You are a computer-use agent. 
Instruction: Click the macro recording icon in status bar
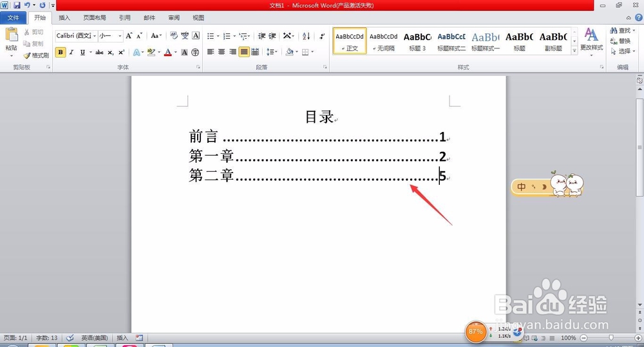139,337
